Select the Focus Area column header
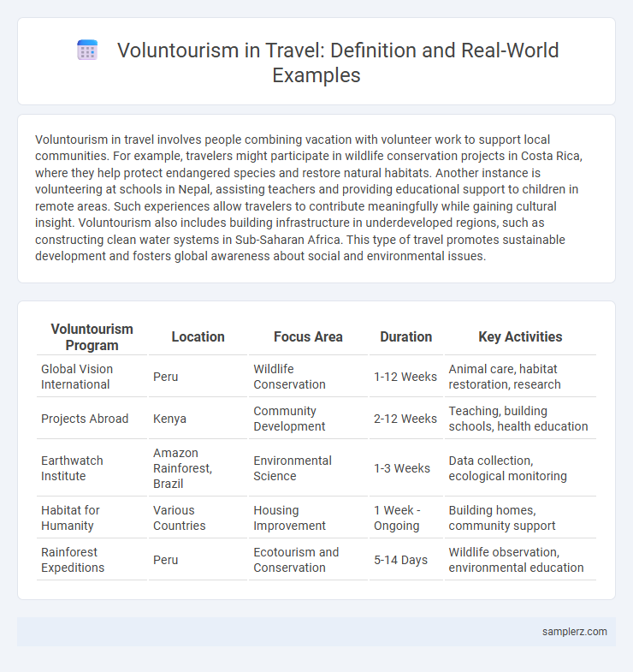The height and width of the screenshot is (672, 633). pos(308,337)
